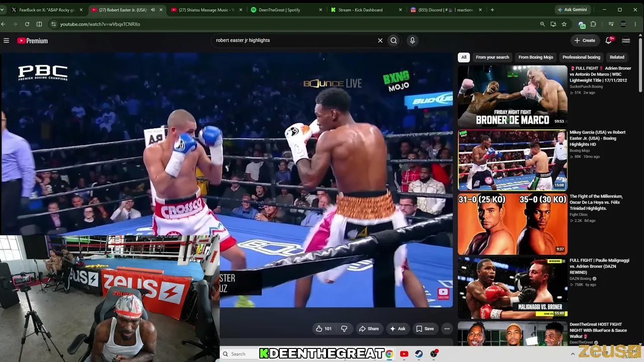
Task: Open the Extensions puzzle menu
Action: click(x=593, y=24)
